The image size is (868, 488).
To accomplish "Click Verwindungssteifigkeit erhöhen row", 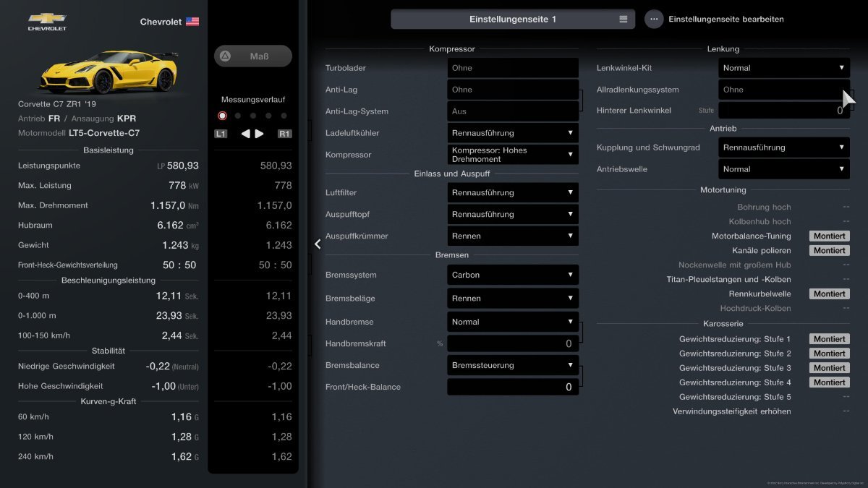I will pos(759,411).
